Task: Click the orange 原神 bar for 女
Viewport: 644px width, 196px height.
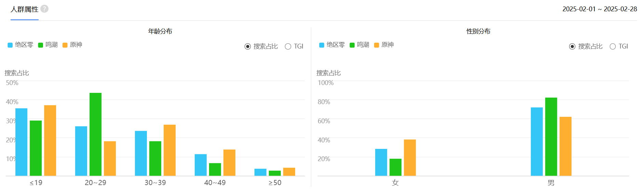Action: (410, 158)
